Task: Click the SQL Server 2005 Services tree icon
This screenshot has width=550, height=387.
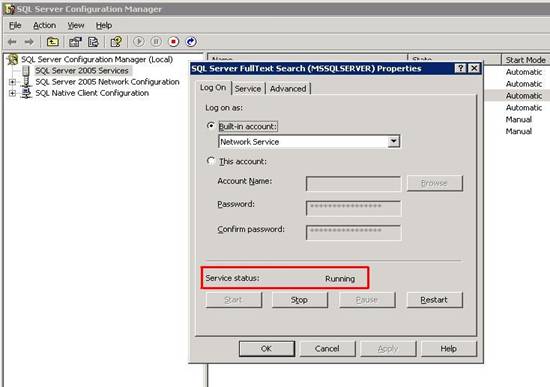Action: coord(26,71)
